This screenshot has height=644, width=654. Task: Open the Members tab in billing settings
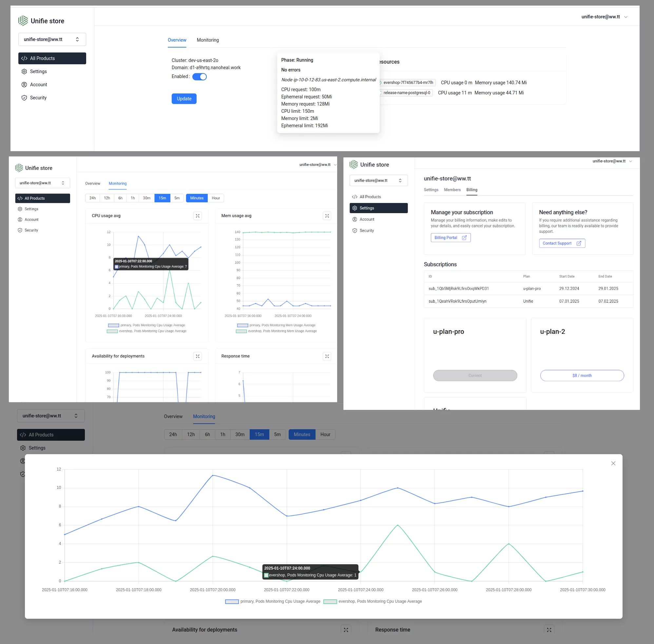pyautogui.click(x=452, y=190)
